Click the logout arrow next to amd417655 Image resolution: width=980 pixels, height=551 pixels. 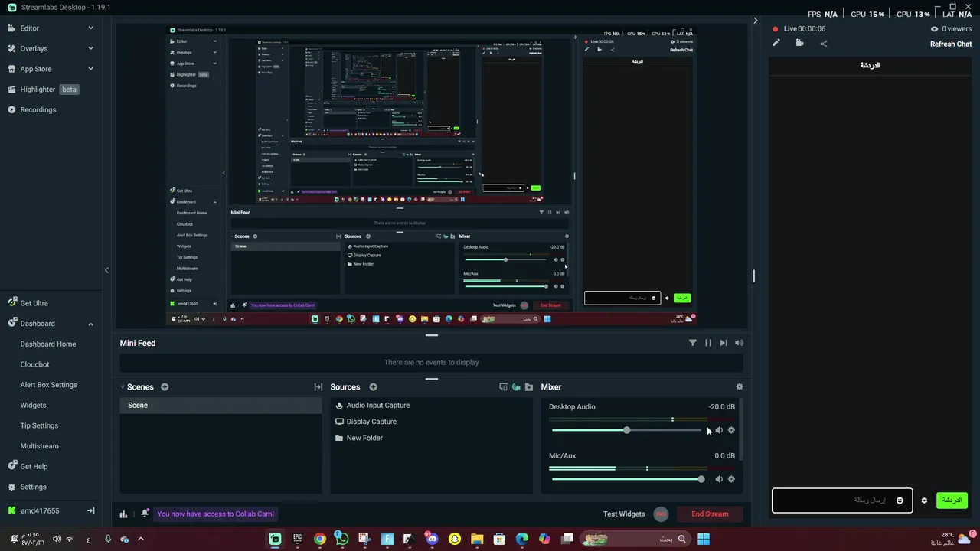coord(90,511)
